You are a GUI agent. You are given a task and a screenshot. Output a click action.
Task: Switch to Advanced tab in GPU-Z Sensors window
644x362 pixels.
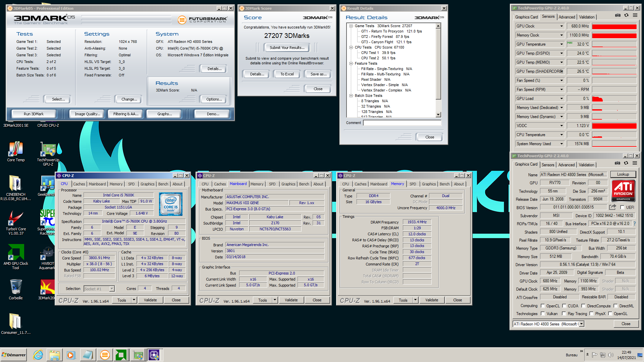tap(567, 17)
